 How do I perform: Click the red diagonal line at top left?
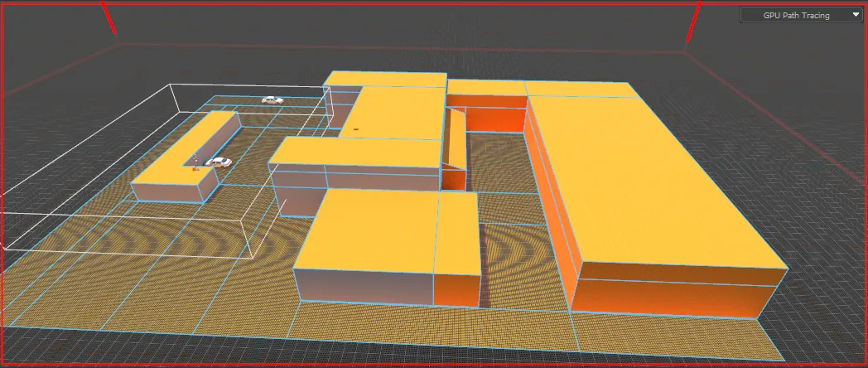click(108, 16)
